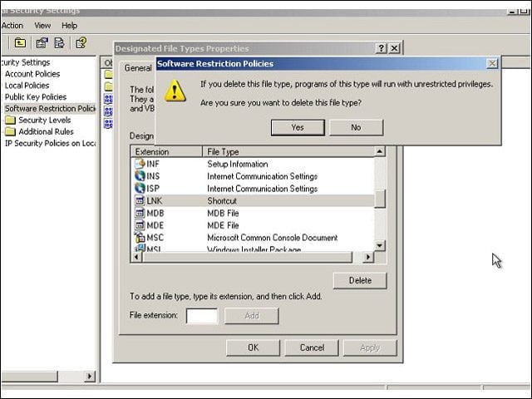Select the Security Levels folder icon

10,120
